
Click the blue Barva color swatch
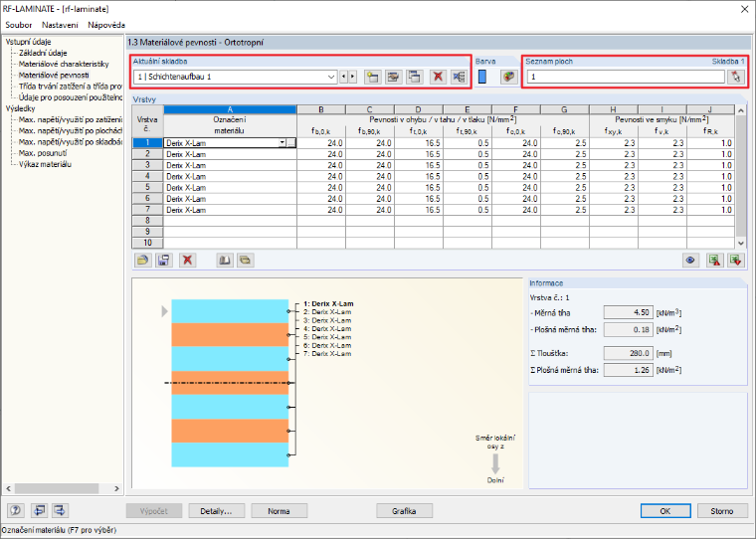tap(481, 77)
